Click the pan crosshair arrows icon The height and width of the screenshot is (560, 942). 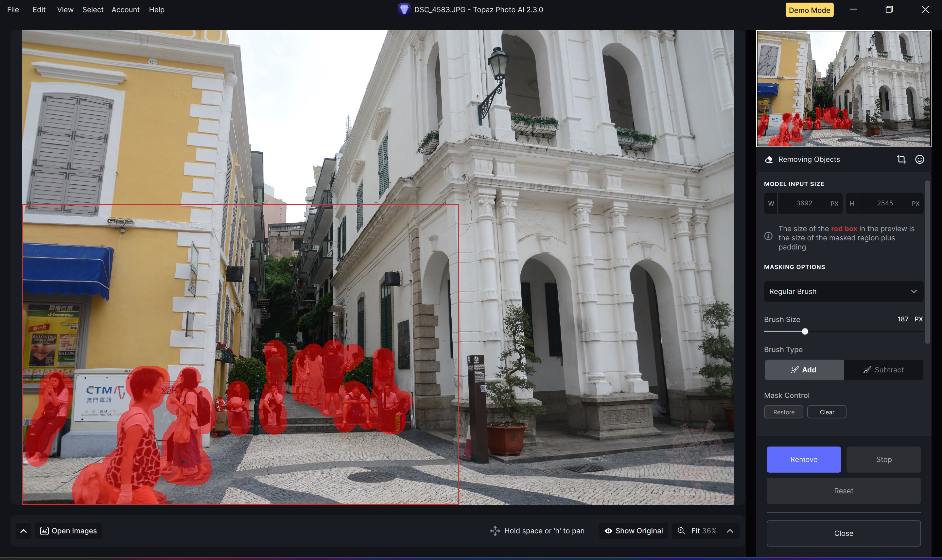[x=495, y=531]
